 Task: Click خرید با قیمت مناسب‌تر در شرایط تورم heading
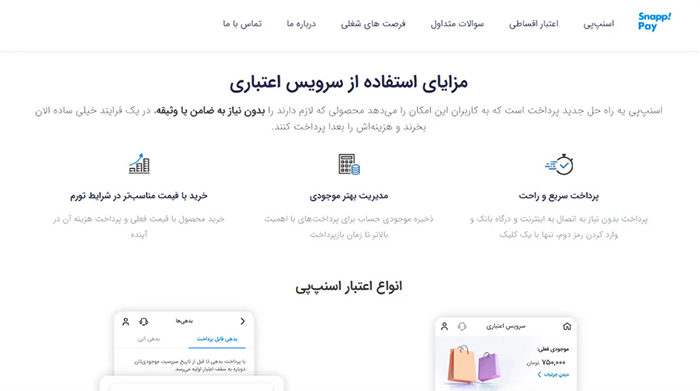[139, 196]
